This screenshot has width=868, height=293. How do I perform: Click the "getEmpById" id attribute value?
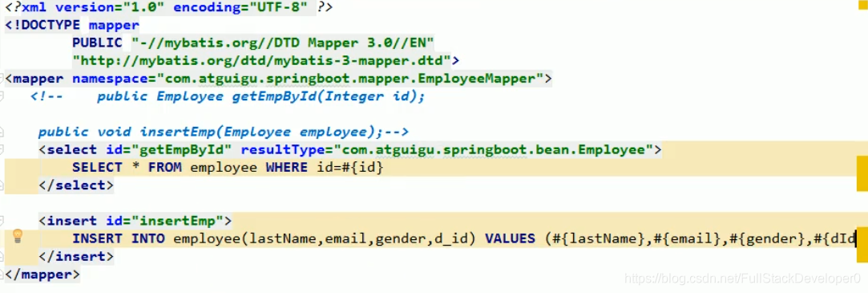point(182,149)
